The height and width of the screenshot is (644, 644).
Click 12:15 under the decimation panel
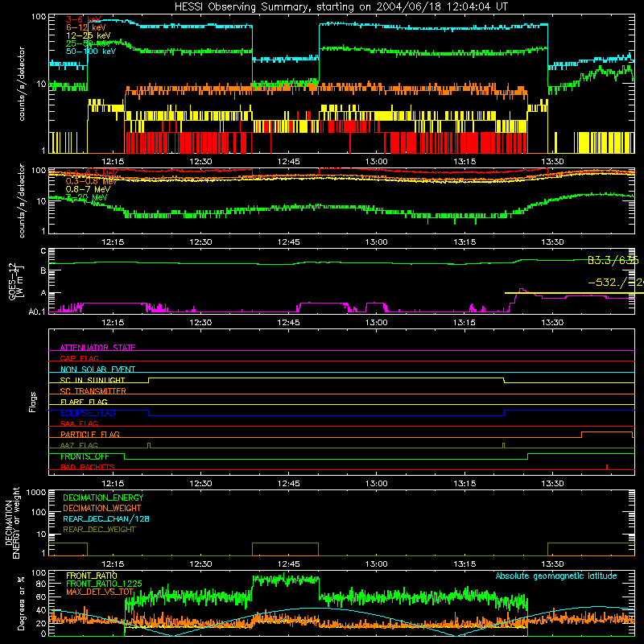pos(113,564)
